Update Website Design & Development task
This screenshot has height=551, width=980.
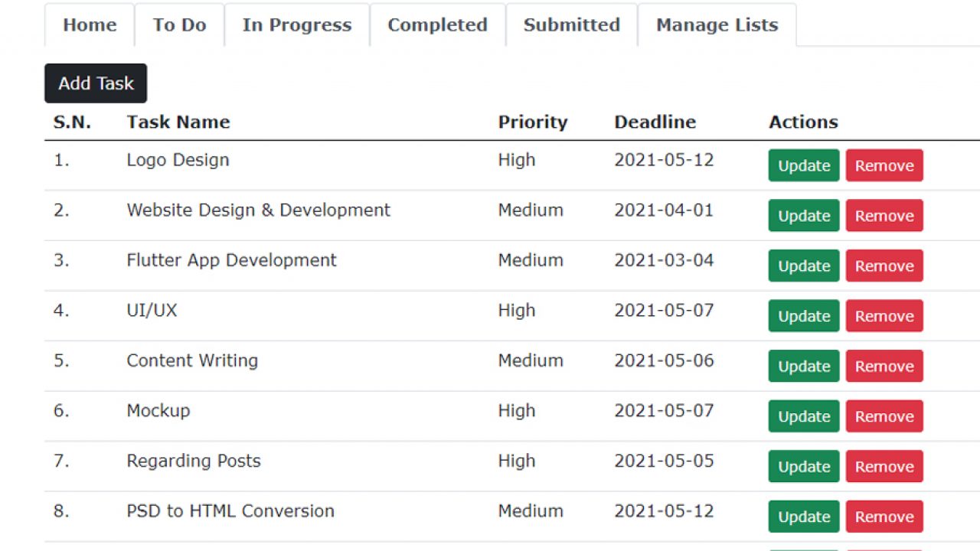pyautogui.click(x=804, y=216)
